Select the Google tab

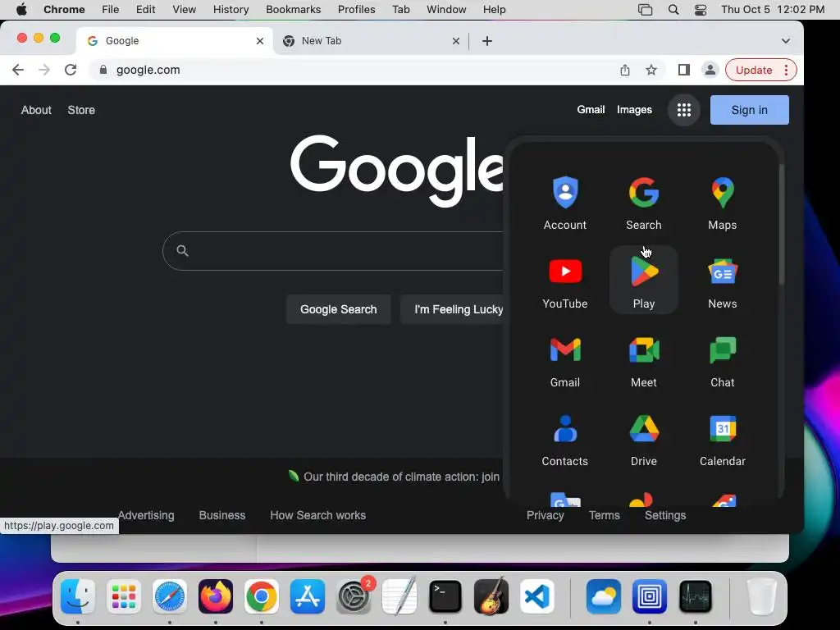click(173, 41)
